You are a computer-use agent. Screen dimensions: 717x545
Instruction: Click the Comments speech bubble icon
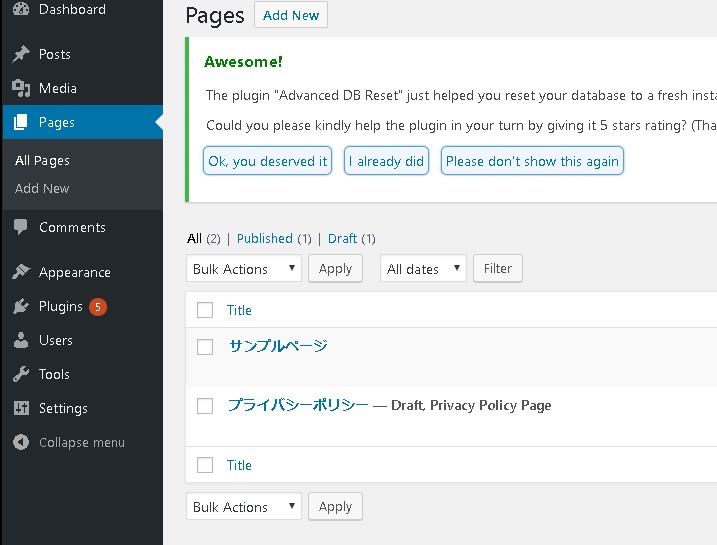pyautogui.click(x=21, y=227)
